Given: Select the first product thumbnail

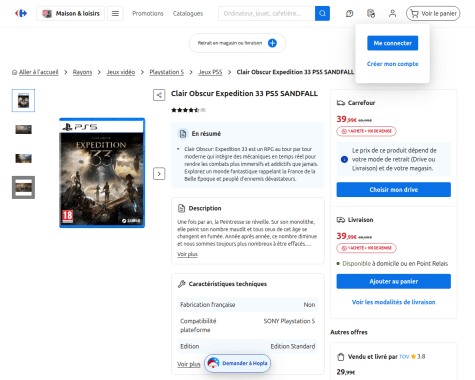Looking at the screenshot, I should 23,101.
